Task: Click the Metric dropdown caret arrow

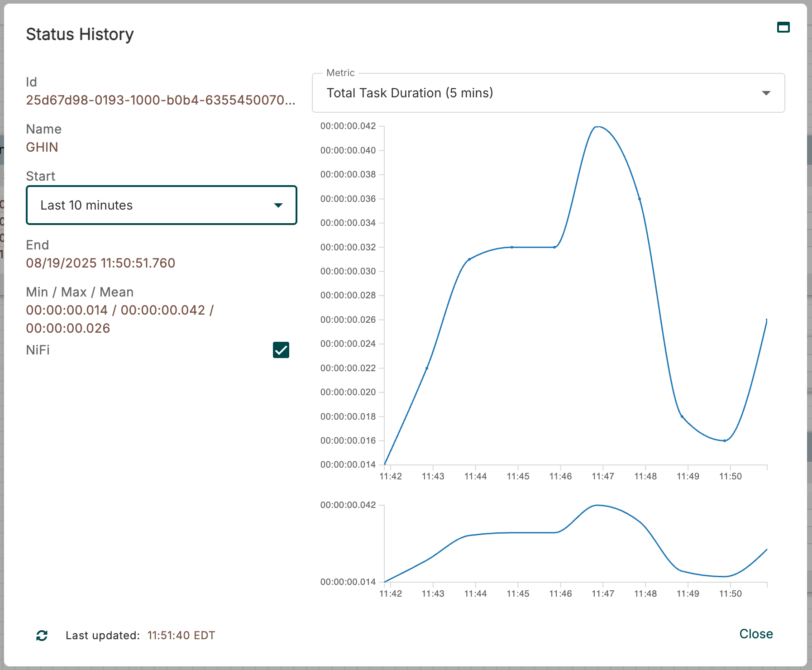Action: click(766, 93)
